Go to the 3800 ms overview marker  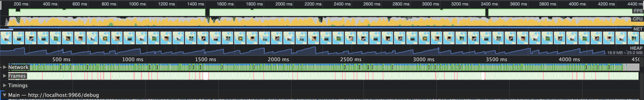[x=547, y=4]
